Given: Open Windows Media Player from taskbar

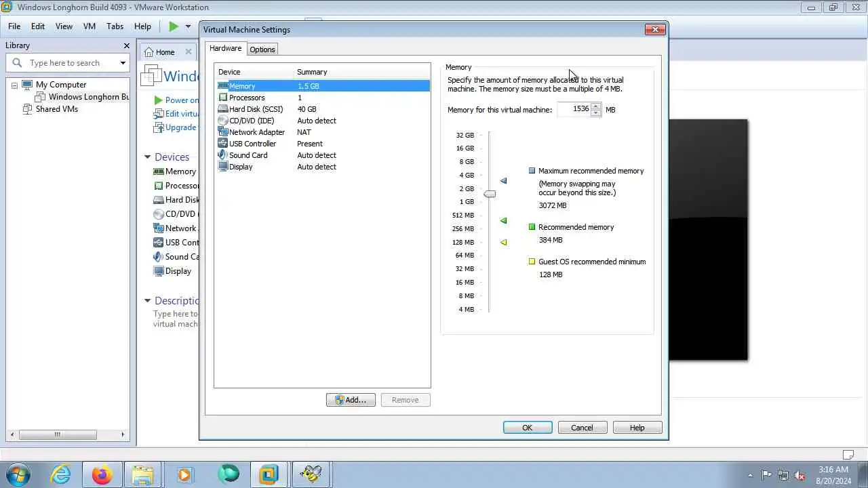Looking at the screenshot, I should (x=184, y=474).
